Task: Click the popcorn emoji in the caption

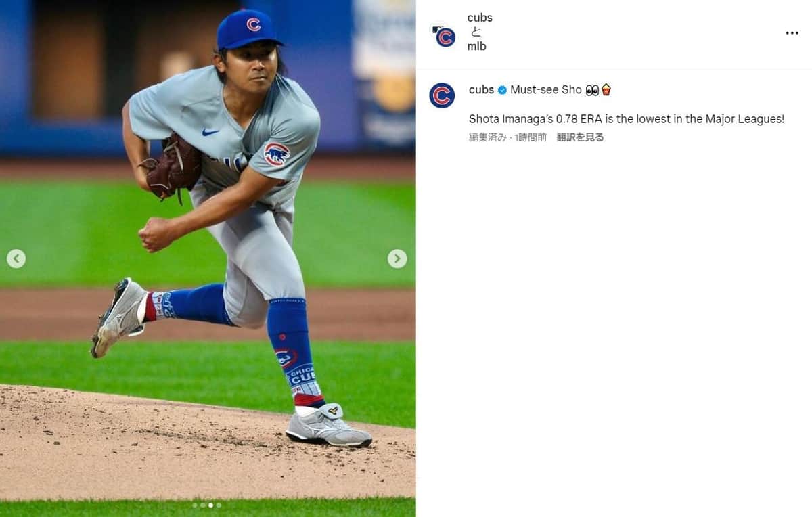Action: click(606, 89)
